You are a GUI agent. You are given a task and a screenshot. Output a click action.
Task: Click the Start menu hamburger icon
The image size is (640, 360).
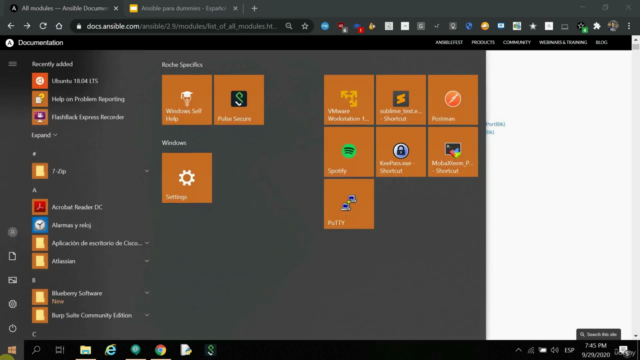click(x=13, y=64)
